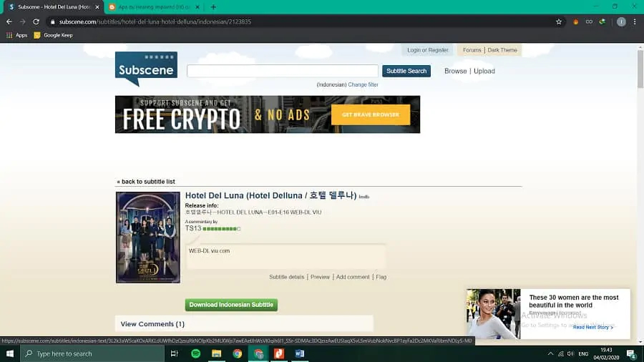644x362 pixels.
Task: Reload the Subscene page
Action: [36, 21]
